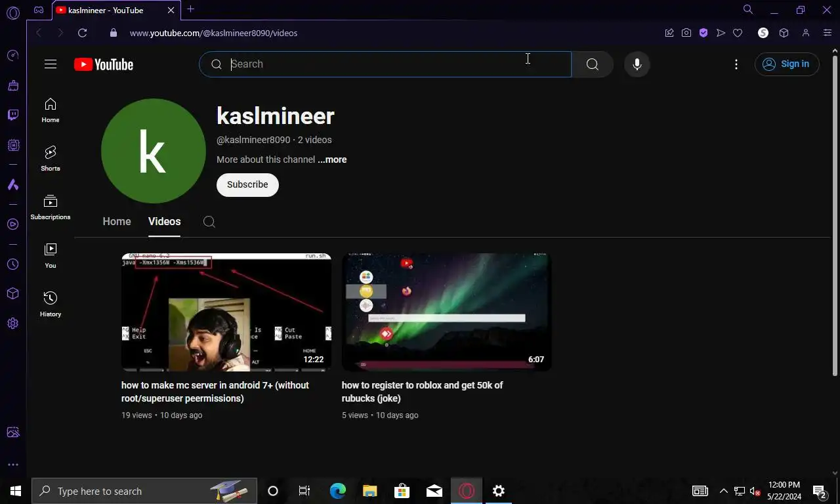Open player icon in Opera sidebar
The image size is (840, 504).
point(13,224)
